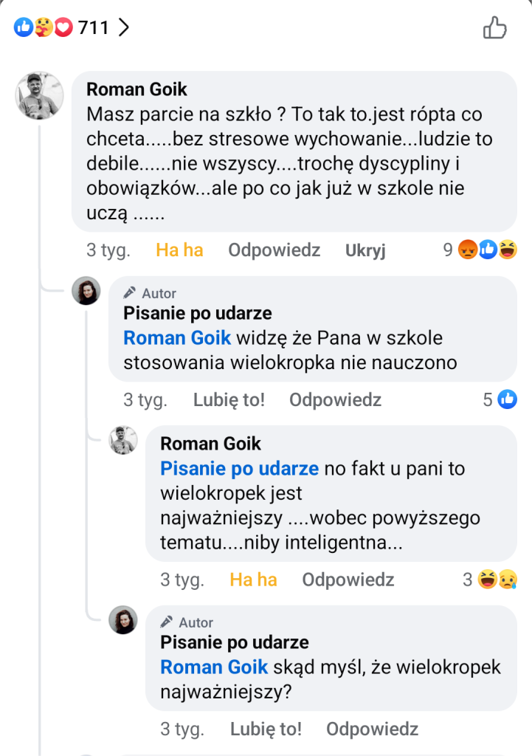Toggle the Ha ha reaction on first comment

pyautogui.click(x=179, y=250)
